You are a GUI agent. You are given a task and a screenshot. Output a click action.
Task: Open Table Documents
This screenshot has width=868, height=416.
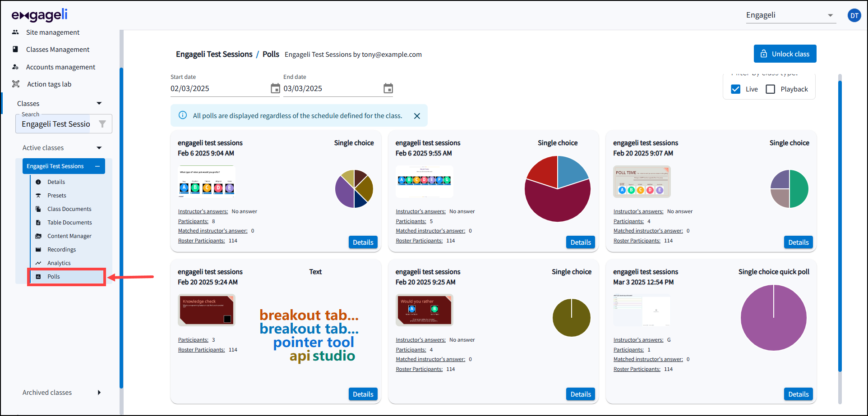(x=69, y=223)
